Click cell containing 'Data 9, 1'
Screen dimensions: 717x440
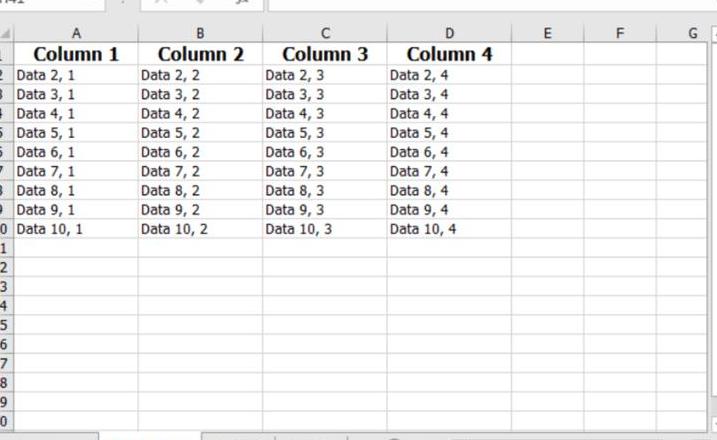click(76, 209)
